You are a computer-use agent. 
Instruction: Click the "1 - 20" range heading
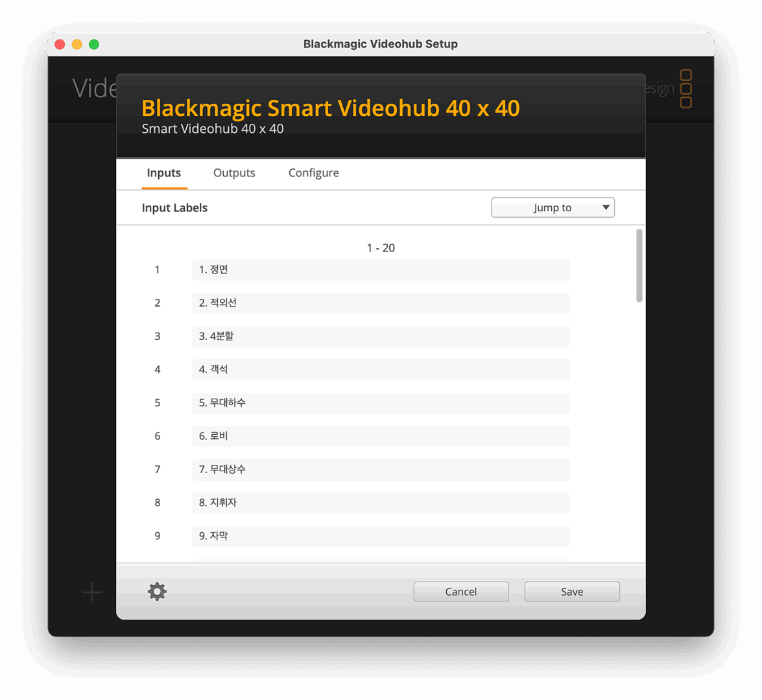point(381,248)
